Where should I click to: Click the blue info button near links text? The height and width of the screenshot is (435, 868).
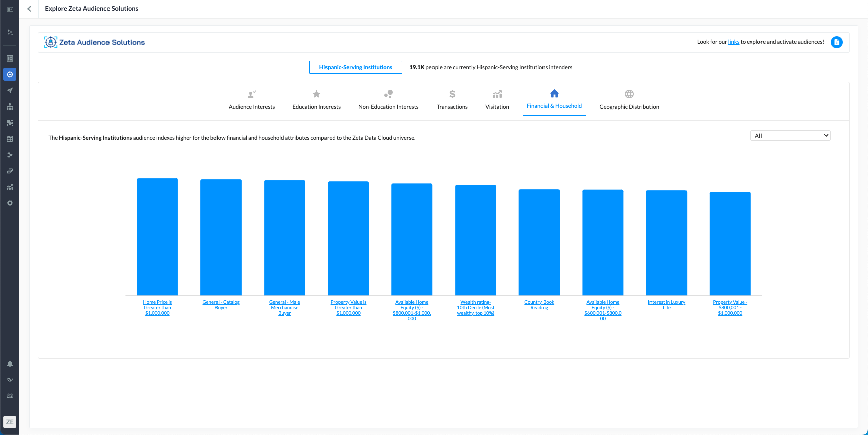pos(836,42)
